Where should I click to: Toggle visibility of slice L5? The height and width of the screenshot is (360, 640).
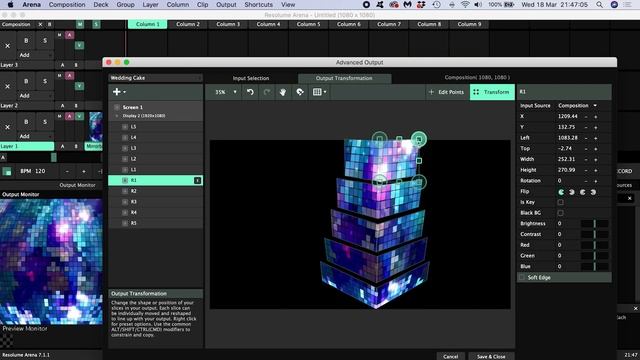125,127
